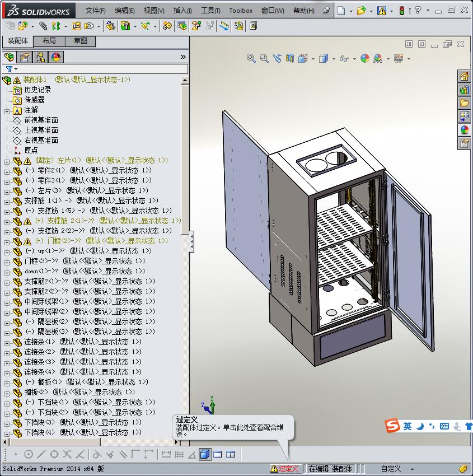The image size is (473, 476).
Task: Open the 文件(F) menu
Action: click(x=95, y=11)
